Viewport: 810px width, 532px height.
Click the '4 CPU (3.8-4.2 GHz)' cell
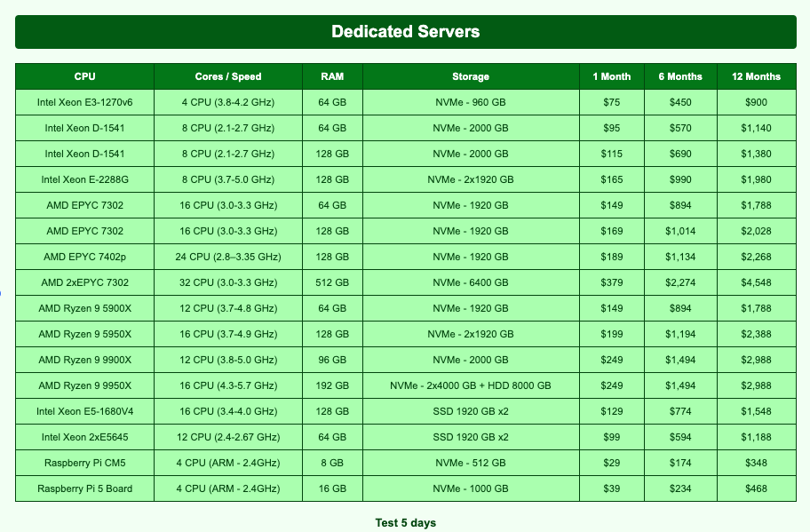click(227, 102)
